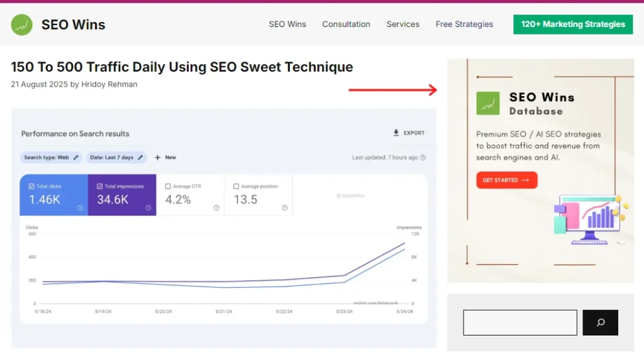Screen dimensions: 644x360
Task: Select the 13.5 average position value
Action: coord(246,200)
